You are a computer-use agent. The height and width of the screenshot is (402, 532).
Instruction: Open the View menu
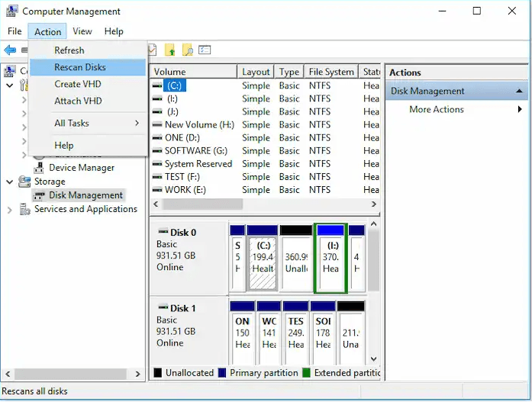tap(82, 31)
